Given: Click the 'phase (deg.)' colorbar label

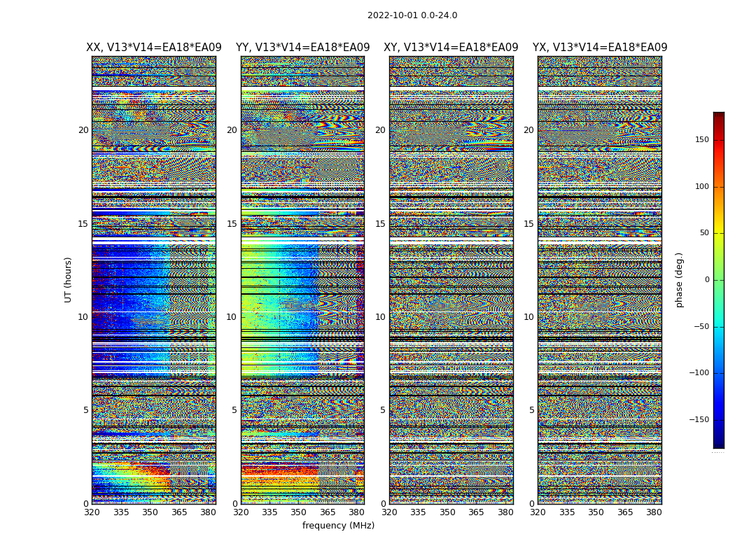Looking at the screenshot, I should [679, 280].
